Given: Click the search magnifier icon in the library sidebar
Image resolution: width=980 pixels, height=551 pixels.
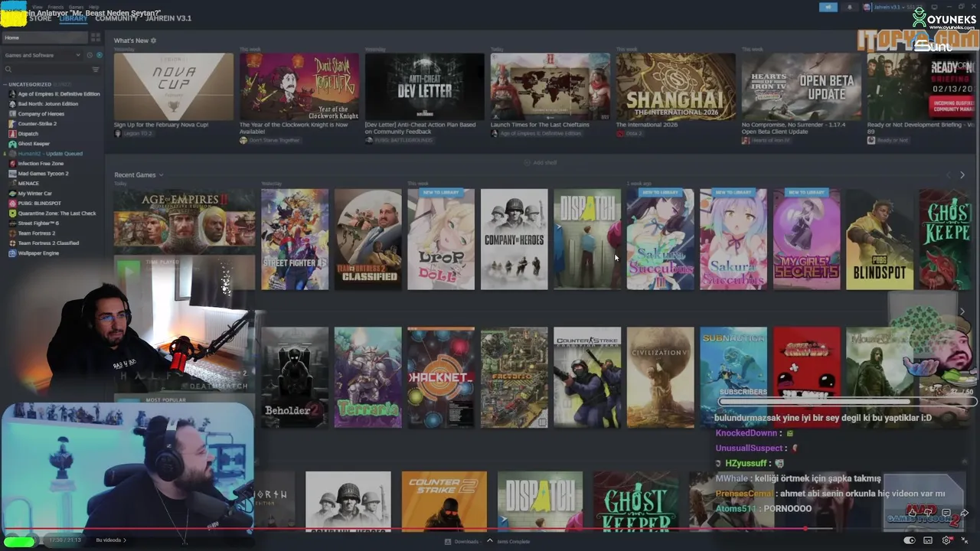Looking at the screenshot, I should click(8, 70).
